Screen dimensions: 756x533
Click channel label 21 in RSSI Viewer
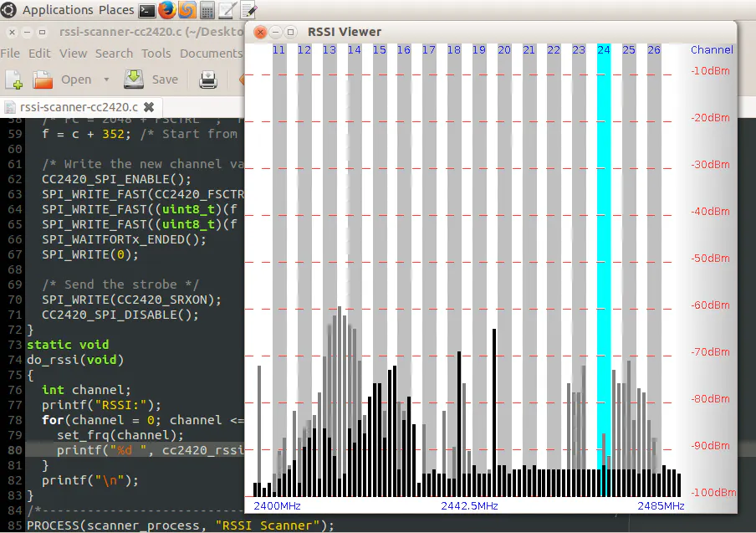coord(529,50)
